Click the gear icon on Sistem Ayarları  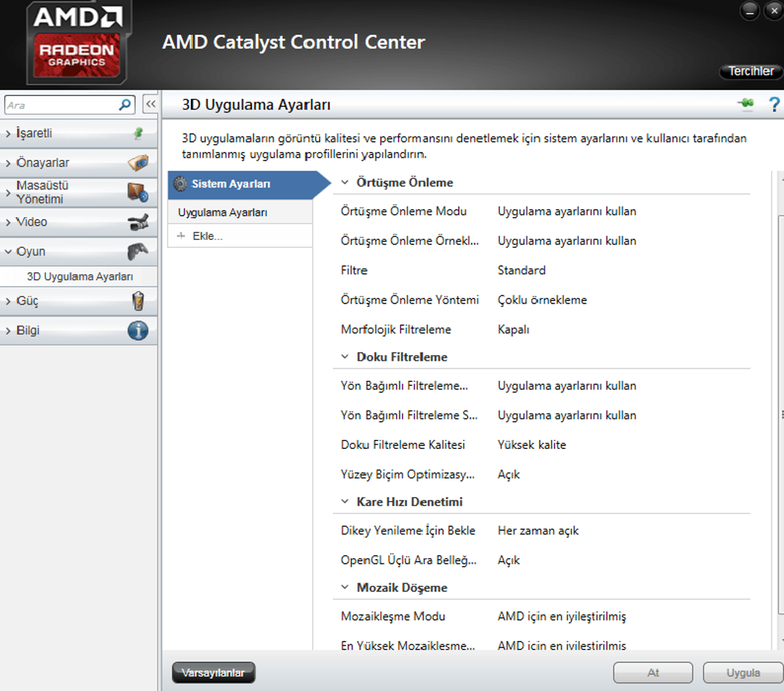pyautogui.click(x=180, y=184)
